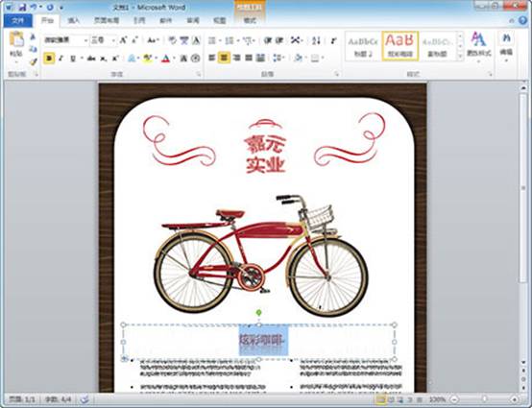Apply the highlighted AaB title style
This screenshot has height=408, width=532.
coord(400,46)
